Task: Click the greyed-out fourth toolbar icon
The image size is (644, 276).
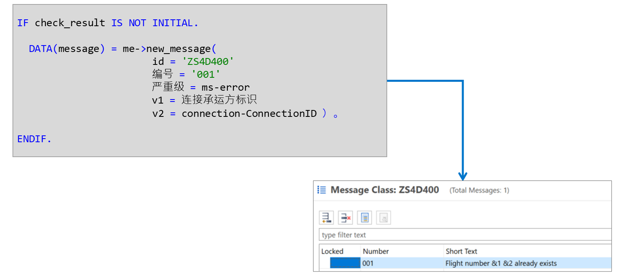Action: (384, 218)
